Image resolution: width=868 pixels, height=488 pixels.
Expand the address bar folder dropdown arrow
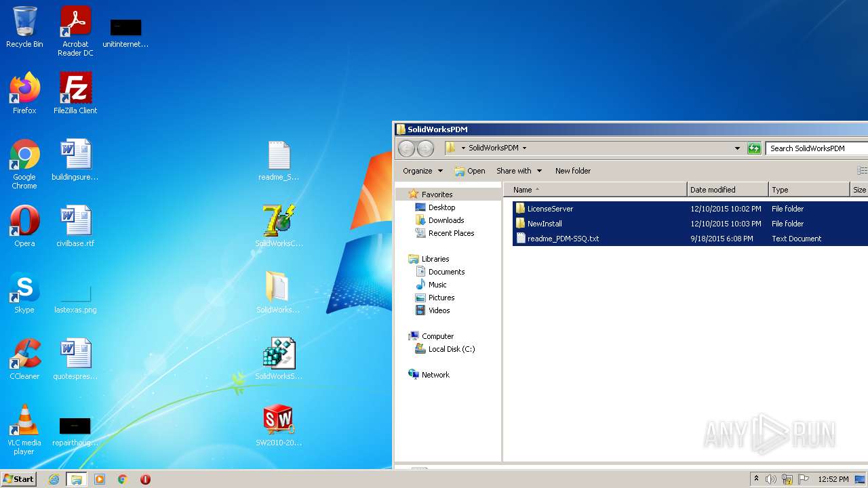click(463, 148)
